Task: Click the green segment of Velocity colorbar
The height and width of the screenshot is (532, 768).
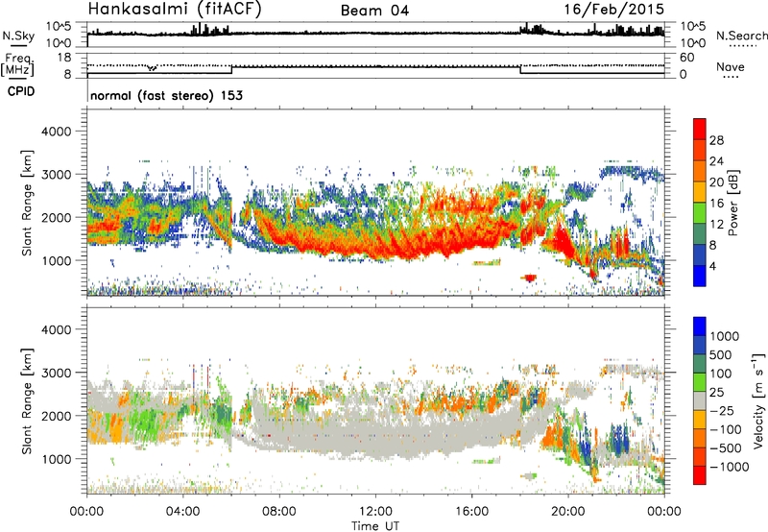Action: 700,382
